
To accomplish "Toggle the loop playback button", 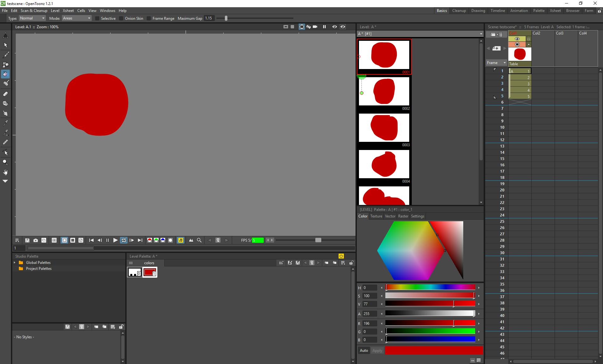I will click(x=124, y=240).
